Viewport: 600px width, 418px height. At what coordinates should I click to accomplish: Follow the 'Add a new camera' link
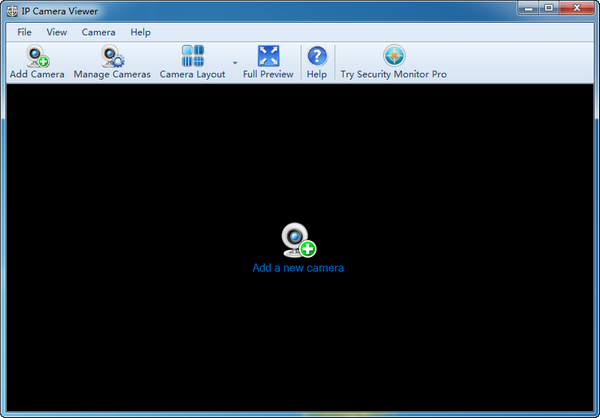(x=298, y=268)
